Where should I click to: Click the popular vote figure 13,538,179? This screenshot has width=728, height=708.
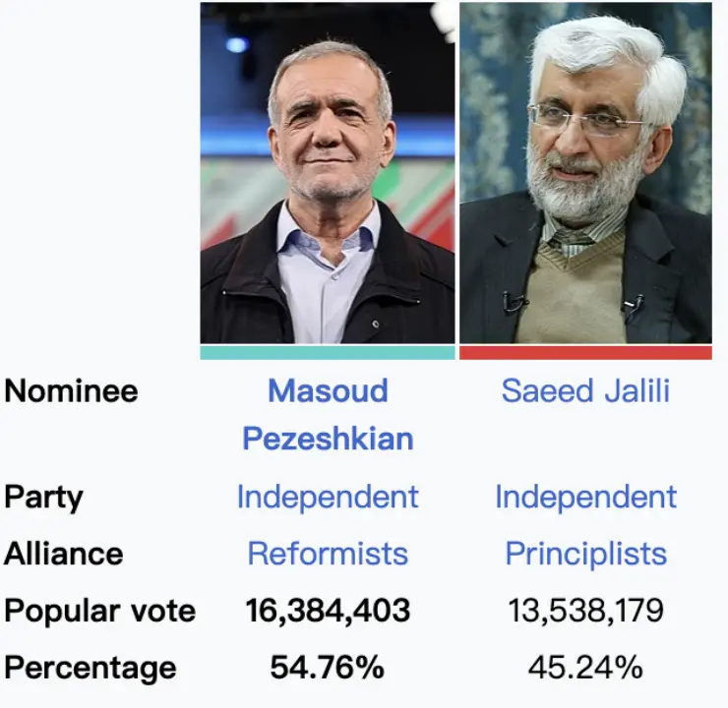click(x=585, y=611)
